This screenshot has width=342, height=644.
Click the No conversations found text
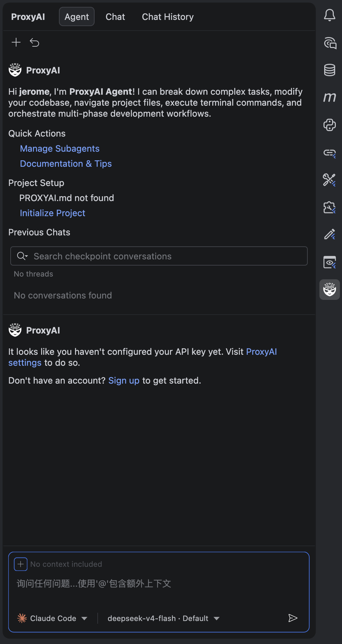pyautogui.click(x=63, y=295)
